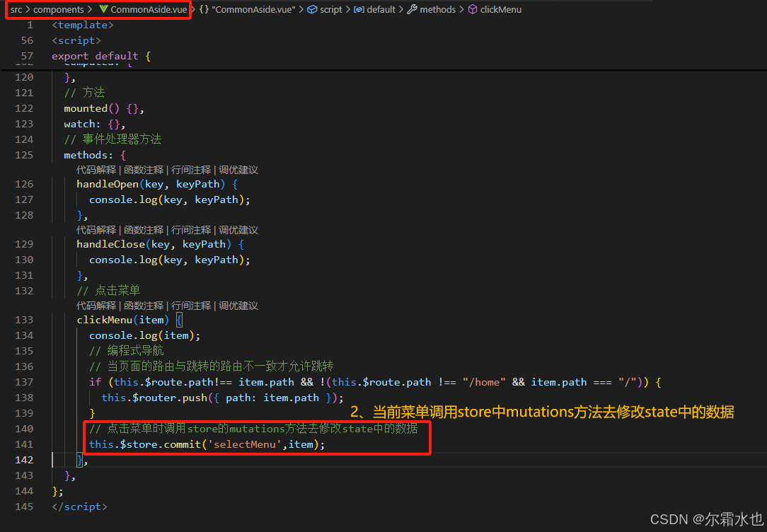Viewport: 767px width, 532px height.
Task: Click 行间注释 above handleOpen
Action: point(191,170)
